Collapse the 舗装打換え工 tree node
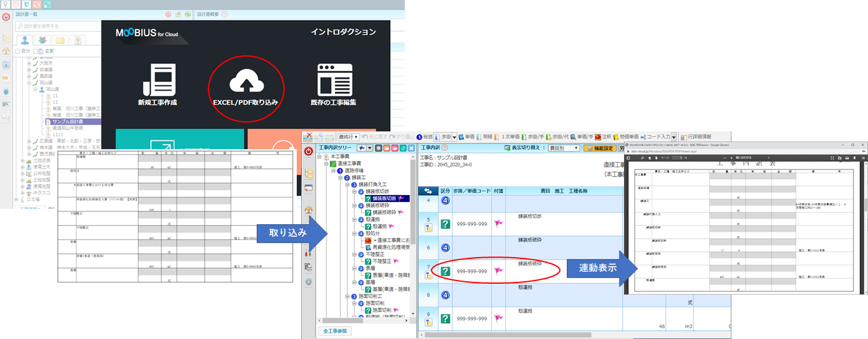Image resolution: width=868 pixels, height=339 pixels. (348, 185)
